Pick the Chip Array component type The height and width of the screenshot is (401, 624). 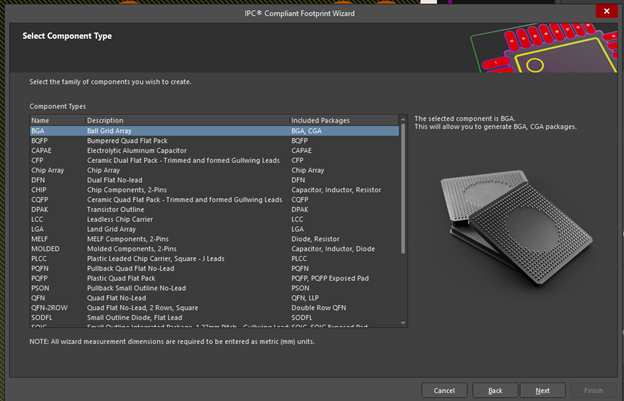[x=214, y=170]
